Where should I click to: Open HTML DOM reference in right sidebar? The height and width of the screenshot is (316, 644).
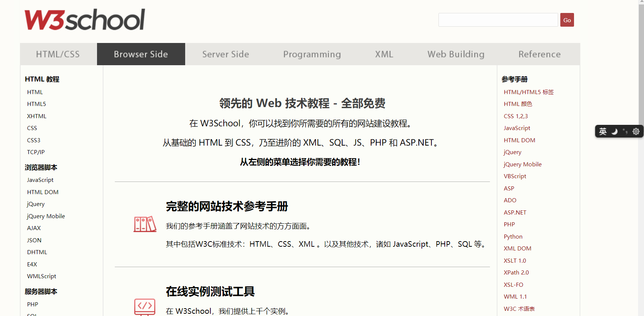pos(519,140)
